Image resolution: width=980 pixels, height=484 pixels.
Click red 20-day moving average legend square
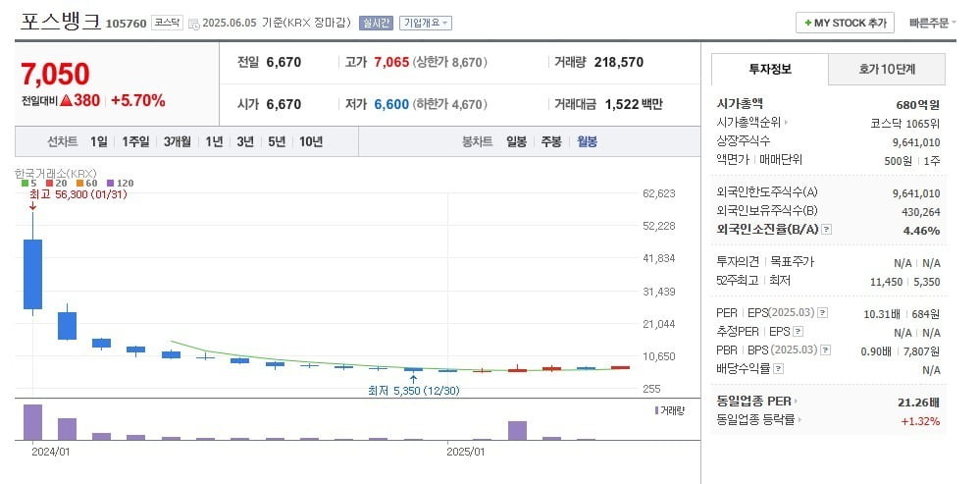(x=50, y=184)
